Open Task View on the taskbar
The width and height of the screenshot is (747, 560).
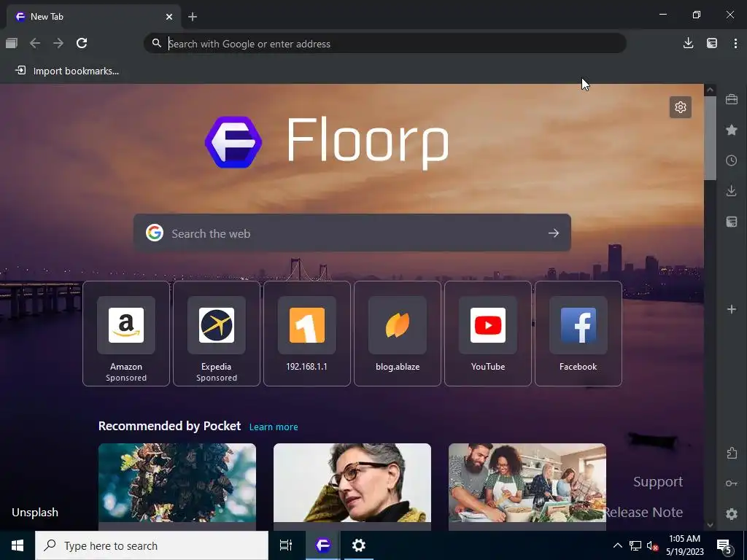[286, 545]
